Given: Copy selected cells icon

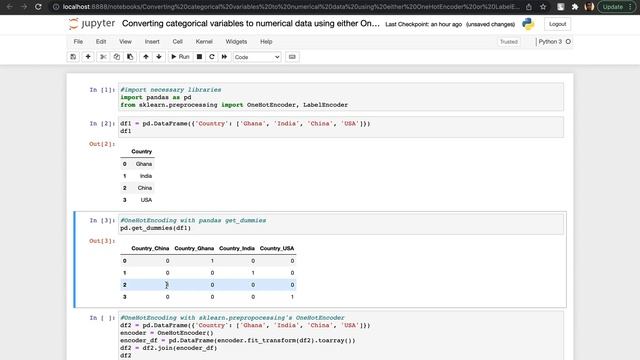Looking at the screenshot, I should [117, 57].
